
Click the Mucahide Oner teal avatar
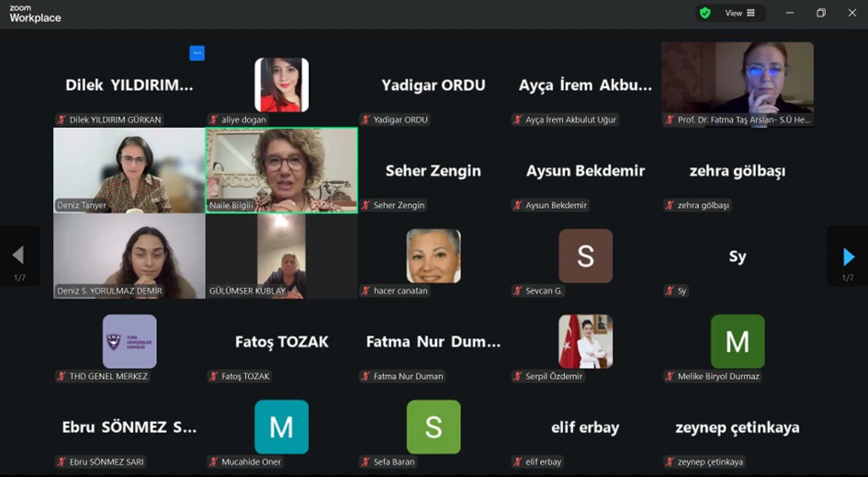click(282, 427)
